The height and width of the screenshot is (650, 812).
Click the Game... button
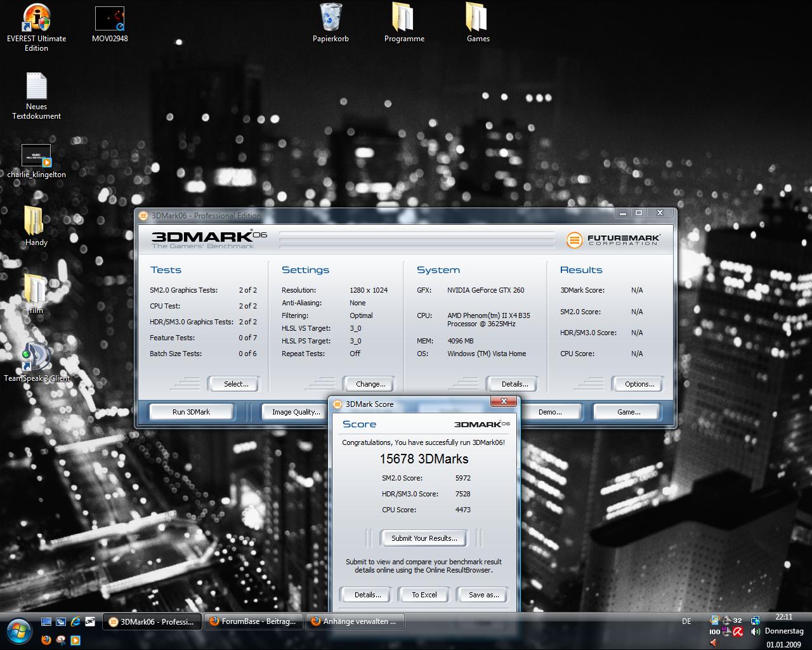pyautogui.click(x=629, y=412)
